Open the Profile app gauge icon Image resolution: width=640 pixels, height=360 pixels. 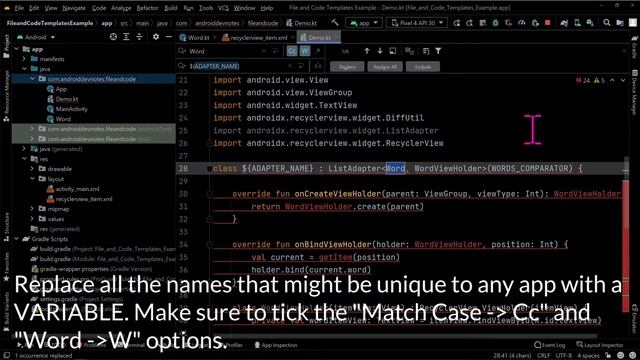click(x=522, y=23)
